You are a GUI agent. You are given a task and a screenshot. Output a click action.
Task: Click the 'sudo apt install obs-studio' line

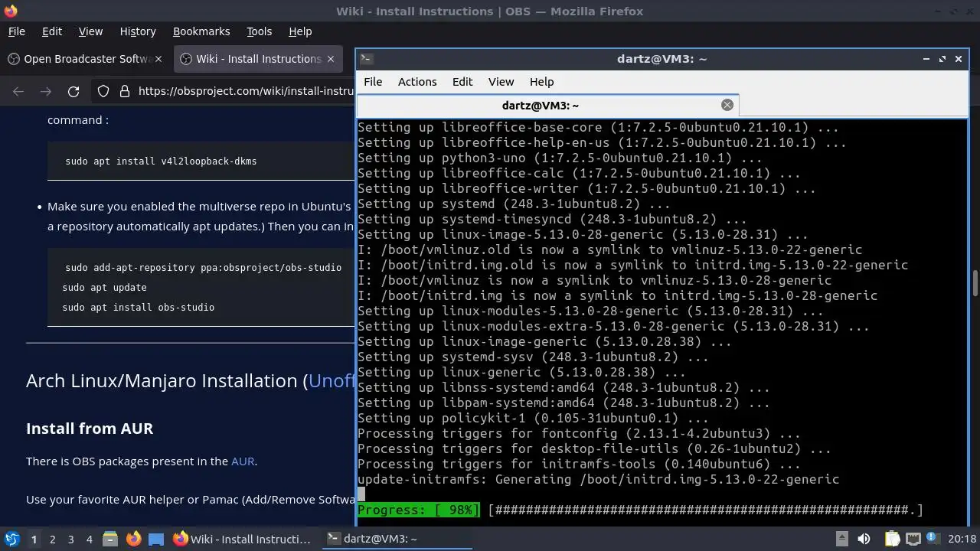coord(138,307)
